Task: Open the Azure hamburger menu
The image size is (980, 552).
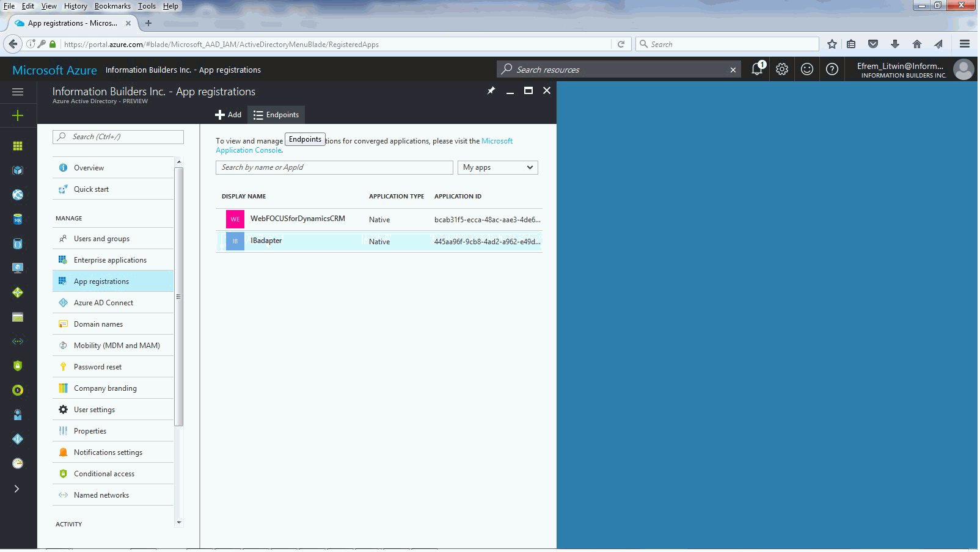Action: (x=18, y=92)
